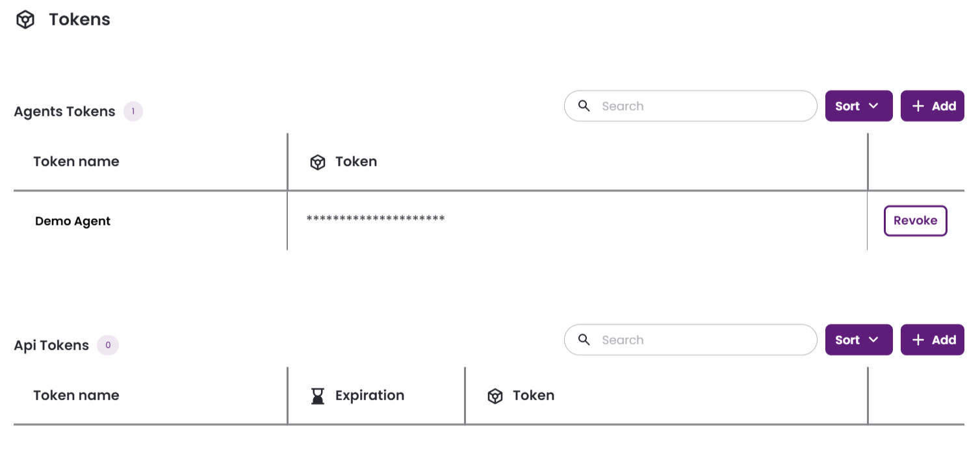Screen dimensions: 980x469
Task: Click the plus icon for Api Tokens Add
Action: click(918, 340)
